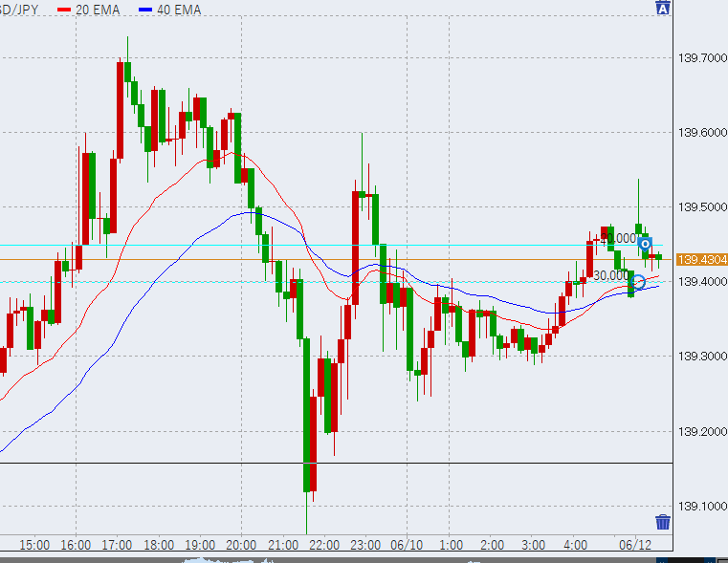The height and width of the screenshot is (563, 728).
Task: Click the blue trash can icon
Action: point(663,522)
